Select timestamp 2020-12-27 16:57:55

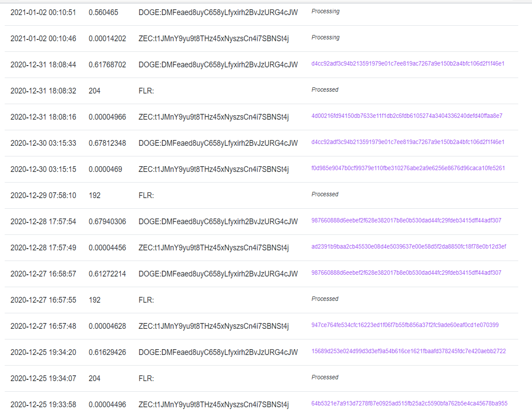(x=43, y=300)
